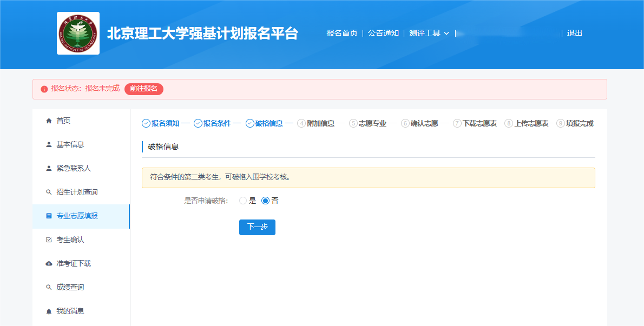Click the 北京理工大学强基计划报名平台 title
This screenshot has width=644, height=326.
[x=202, y=34]
